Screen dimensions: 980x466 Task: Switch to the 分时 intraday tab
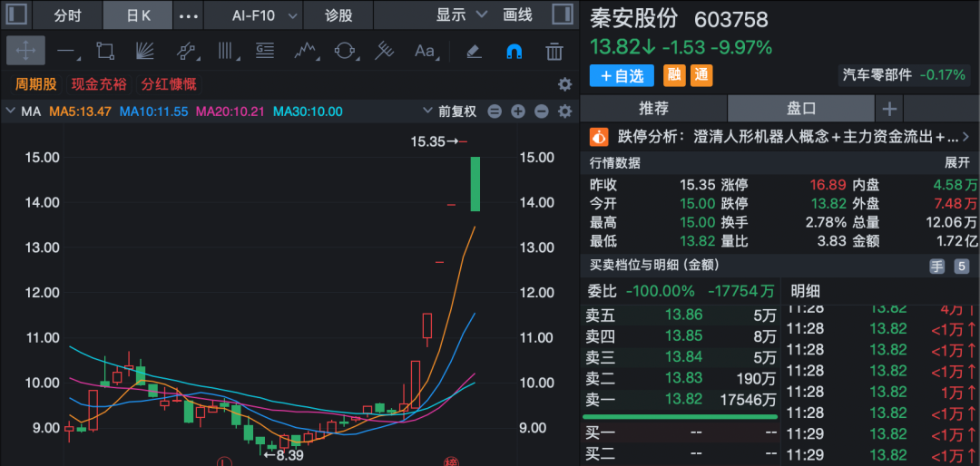pyautogui.click(x=67, y=15)
